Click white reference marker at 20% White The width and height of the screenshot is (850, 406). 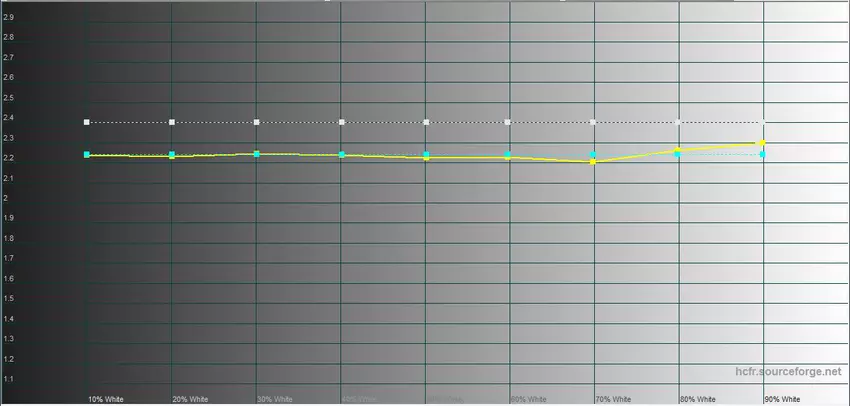pyautogui.click(x=172, y=122)
